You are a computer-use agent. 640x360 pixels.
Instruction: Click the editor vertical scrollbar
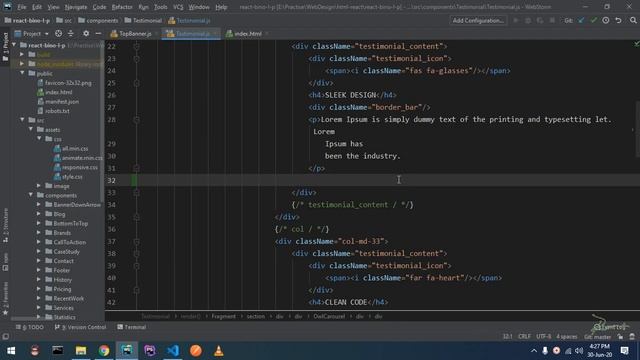(x=637, y=129)
